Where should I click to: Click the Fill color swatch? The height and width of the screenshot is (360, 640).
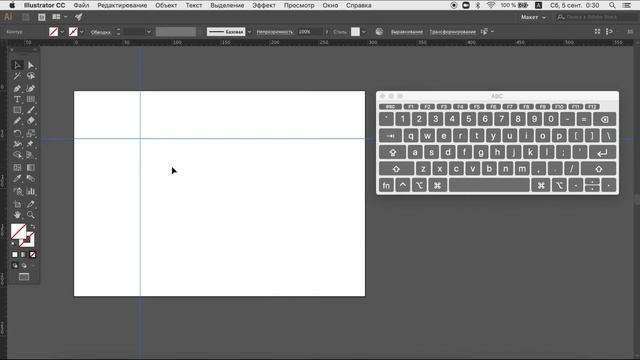coord(18,231)
